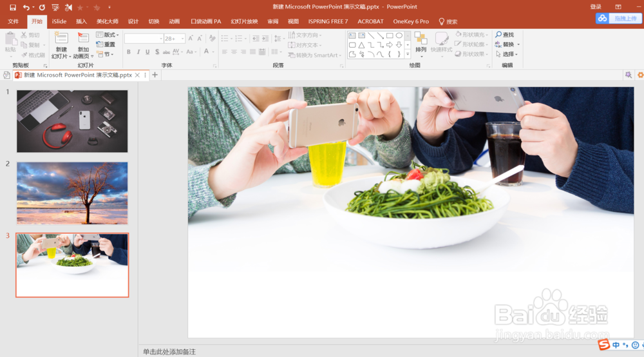Open the Align Text (对齐文本) dropdown
Image resolution: width=644 pixels, height=357 pixels.
coord(305,44)
